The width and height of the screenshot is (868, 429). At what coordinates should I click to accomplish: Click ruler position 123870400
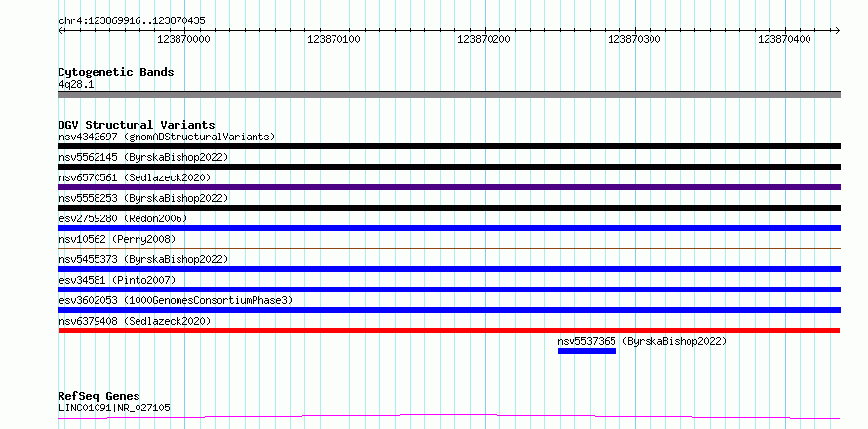(784, 39)
